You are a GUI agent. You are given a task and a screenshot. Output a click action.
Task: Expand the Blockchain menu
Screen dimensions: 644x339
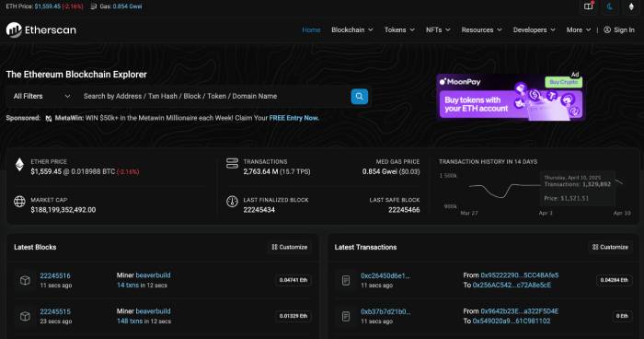[x=352, y=30]
